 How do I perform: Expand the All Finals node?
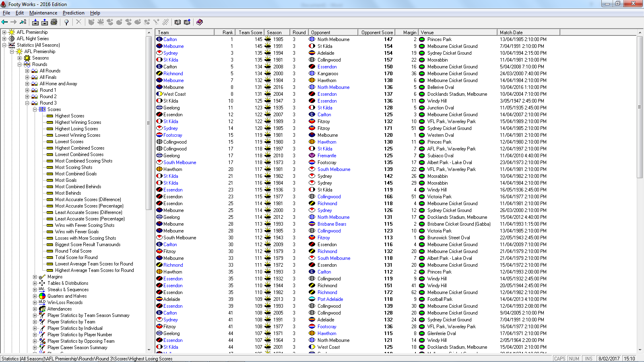click(27, 77)
